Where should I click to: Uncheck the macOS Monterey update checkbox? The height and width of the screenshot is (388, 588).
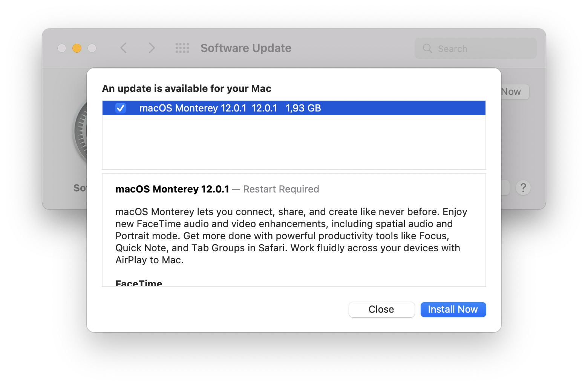121,108
